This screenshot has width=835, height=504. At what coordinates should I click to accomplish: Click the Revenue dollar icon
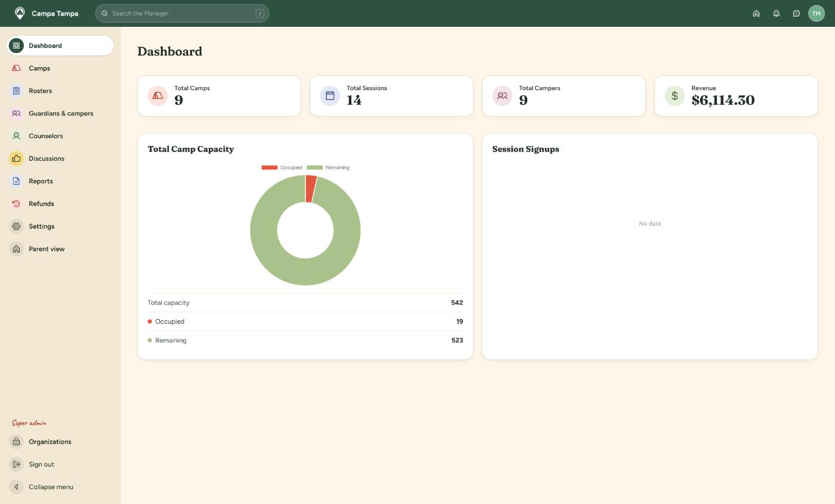coord(675,95)
